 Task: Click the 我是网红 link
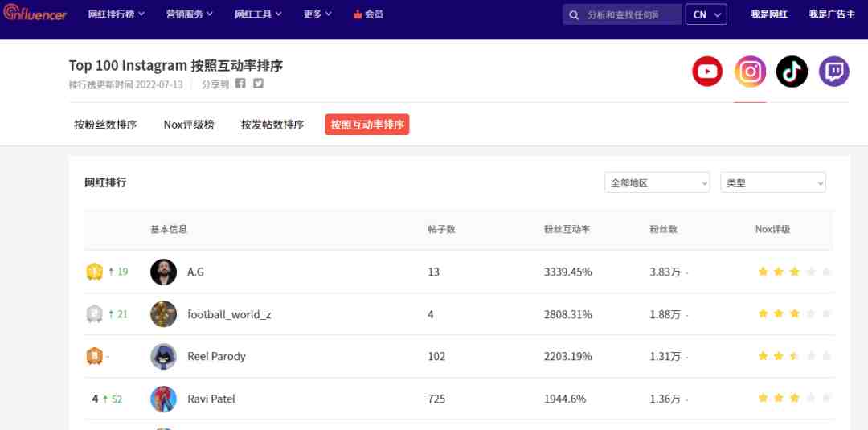(x=769, y=14)
